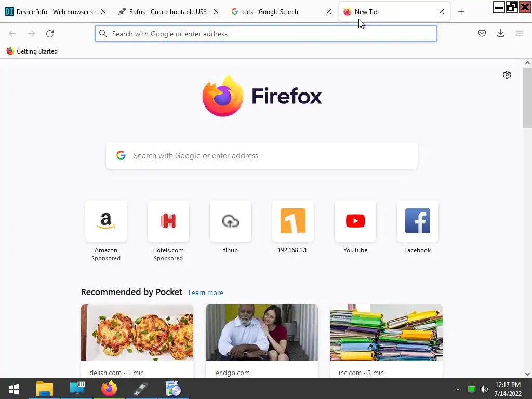Open the installer disc taskbar icon
532x399 pixels.
point(173,389)
